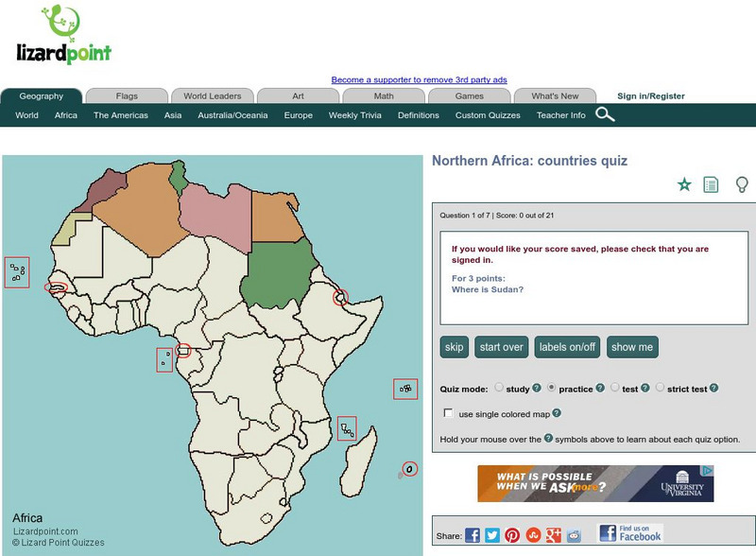Open the What's New tab

tap(555, 96)
